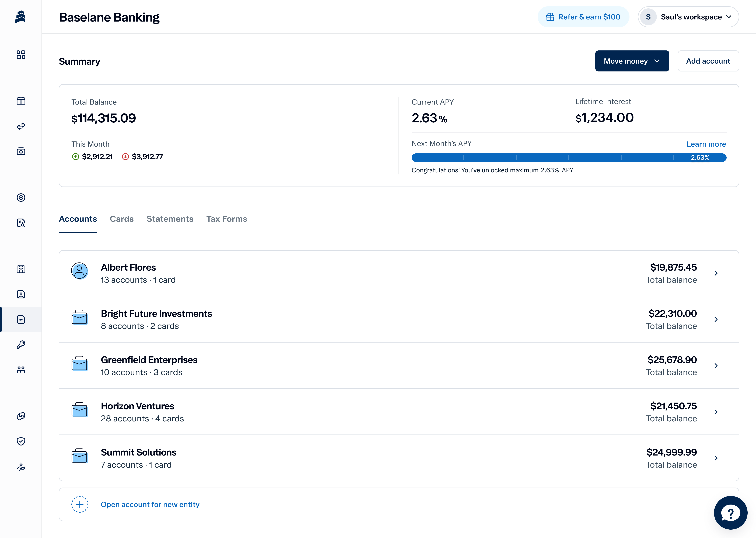Open the key icon in sidebar
The height and width of the screenshot is (538, 756).
click(21, 345)
